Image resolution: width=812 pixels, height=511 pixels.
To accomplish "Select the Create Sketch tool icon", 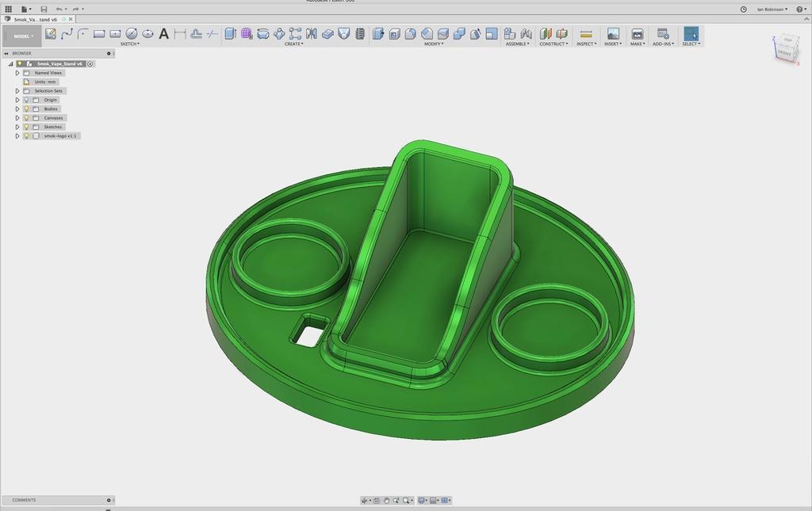I will point(50,33).
